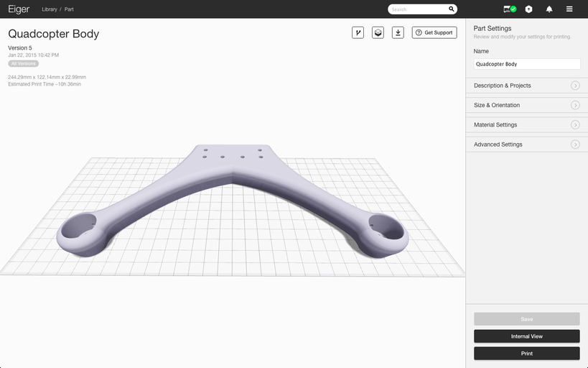Open the hamburger menu
The image size is (588, 368).
(569, 9)
